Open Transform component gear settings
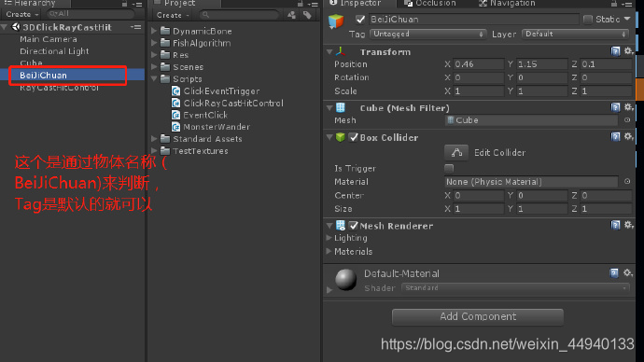644x362 pixels. 628,51
